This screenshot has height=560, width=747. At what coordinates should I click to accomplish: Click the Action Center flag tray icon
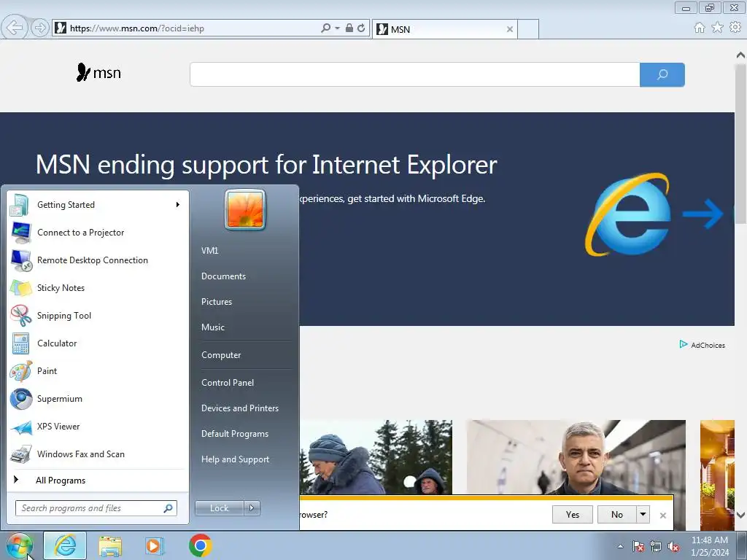point(638,546)
